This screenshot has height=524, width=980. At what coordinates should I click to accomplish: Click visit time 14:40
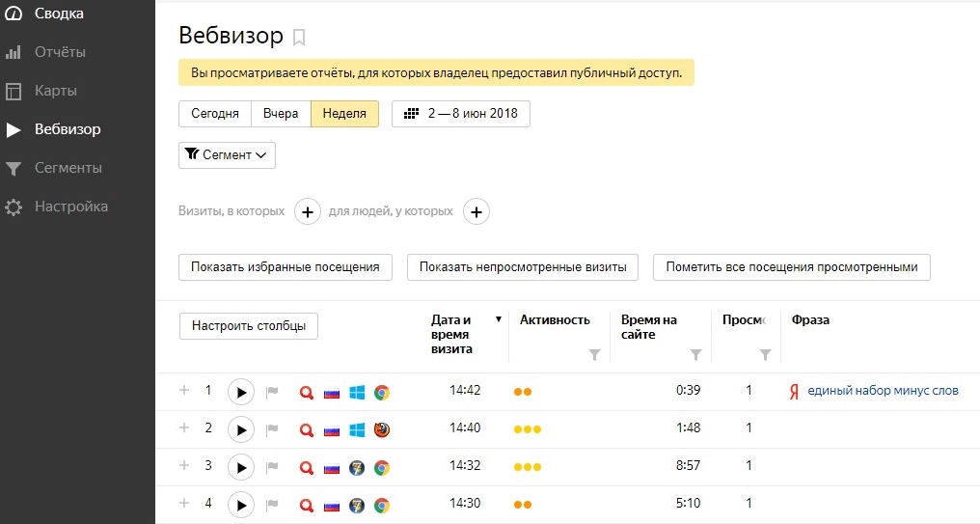(x=465, y=427)
